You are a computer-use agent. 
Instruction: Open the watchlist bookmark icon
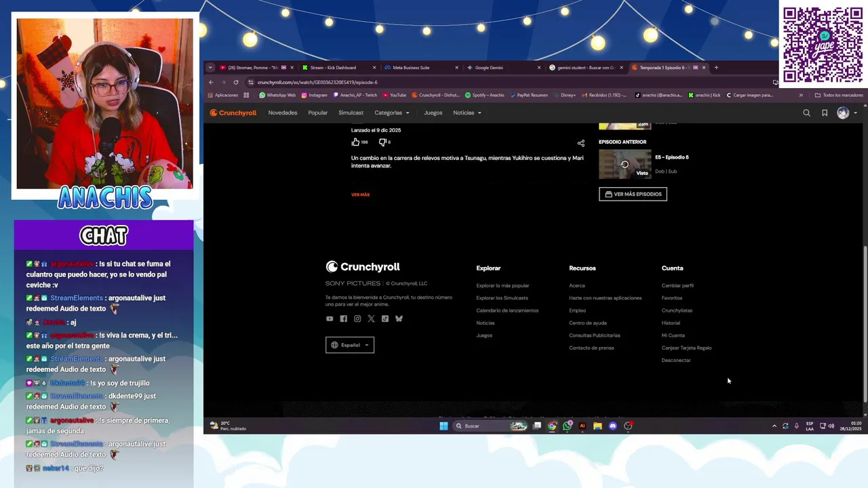[825, 113]
